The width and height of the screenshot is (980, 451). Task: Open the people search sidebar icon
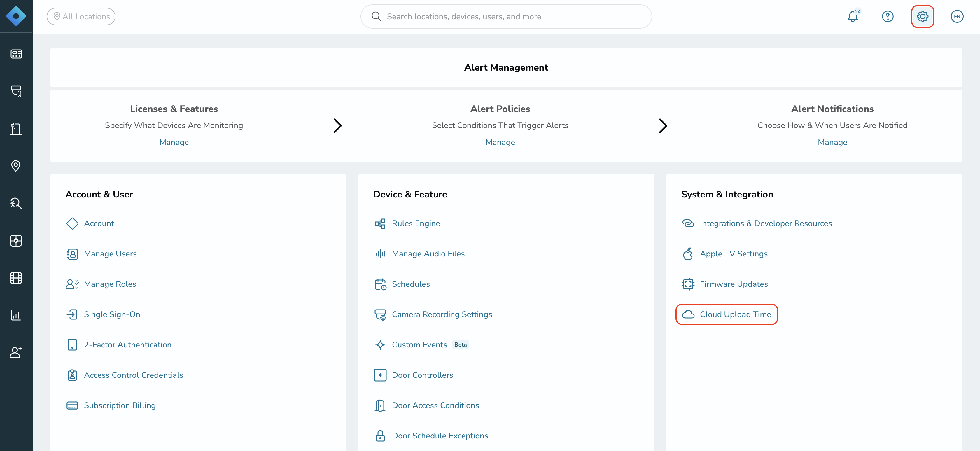(x=16, y=203)
